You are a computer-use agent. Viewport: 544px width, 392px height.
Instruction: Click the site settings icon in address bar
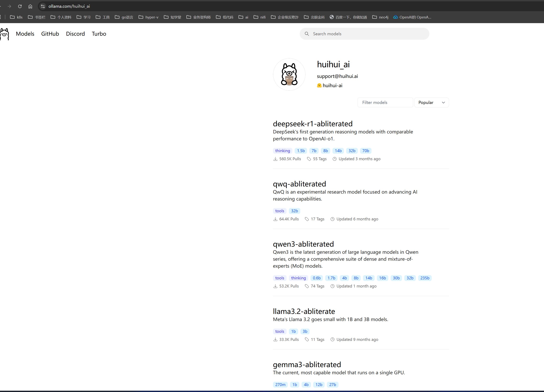[x=43, y=6]
